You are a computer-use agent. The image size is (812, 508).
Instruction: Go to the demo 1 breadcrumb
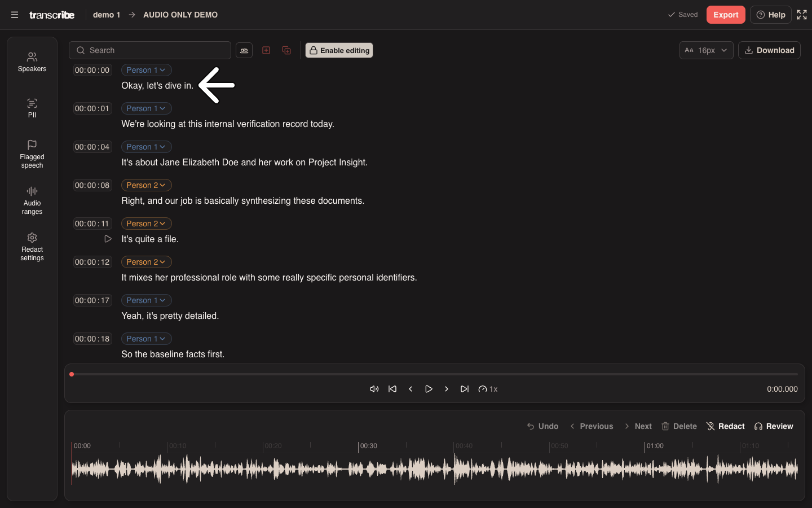coord(107,15)
